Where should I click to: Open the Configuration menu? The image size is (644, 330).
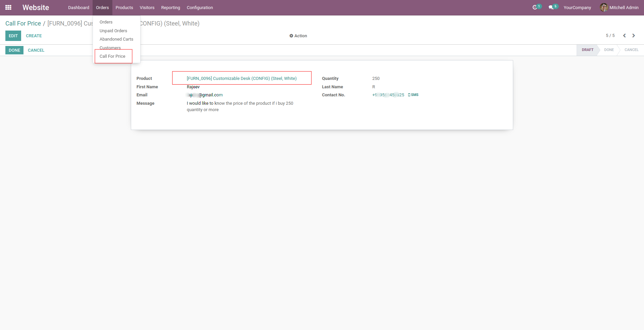[x=200, y=7]
